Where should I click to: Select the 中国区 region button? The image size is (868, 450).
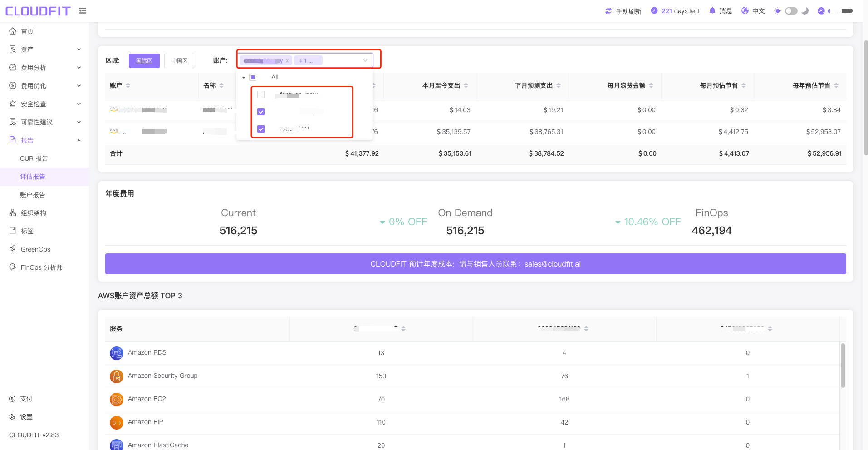pyautogui.click(x=179, y=61)
